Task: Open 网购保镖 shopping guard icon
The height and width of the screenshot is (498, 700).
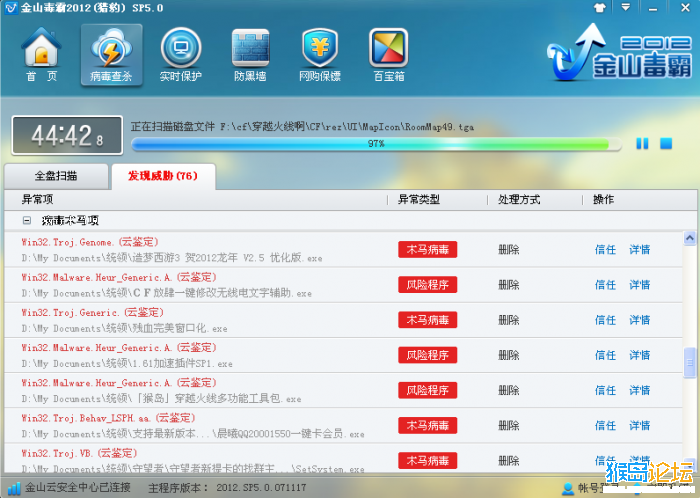Action: coord(320,55)
